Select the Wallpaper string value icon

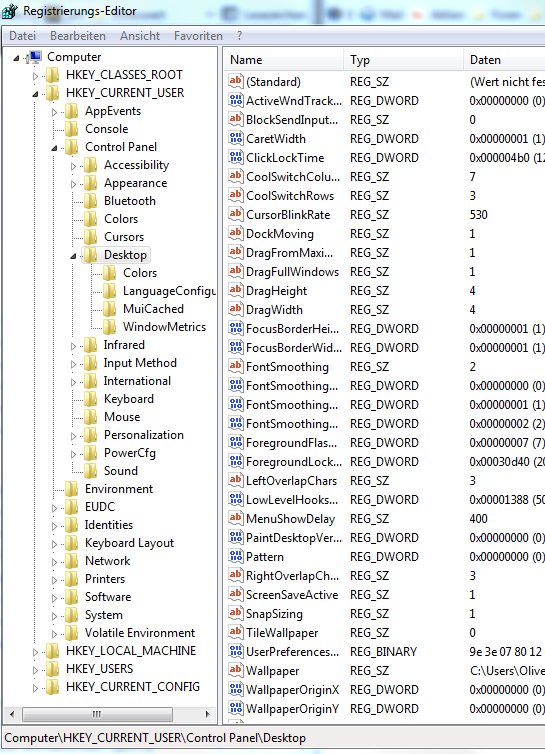coord(235,669)
